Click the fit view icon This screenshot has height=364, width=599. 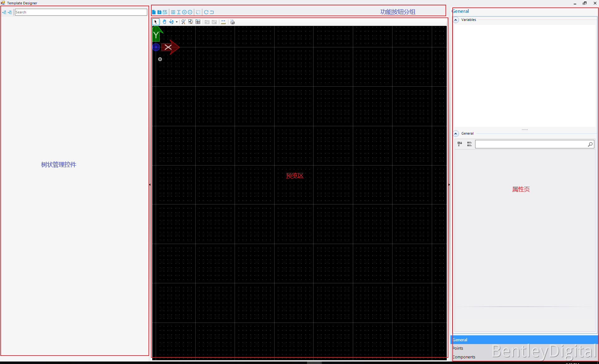pos(198,22)
